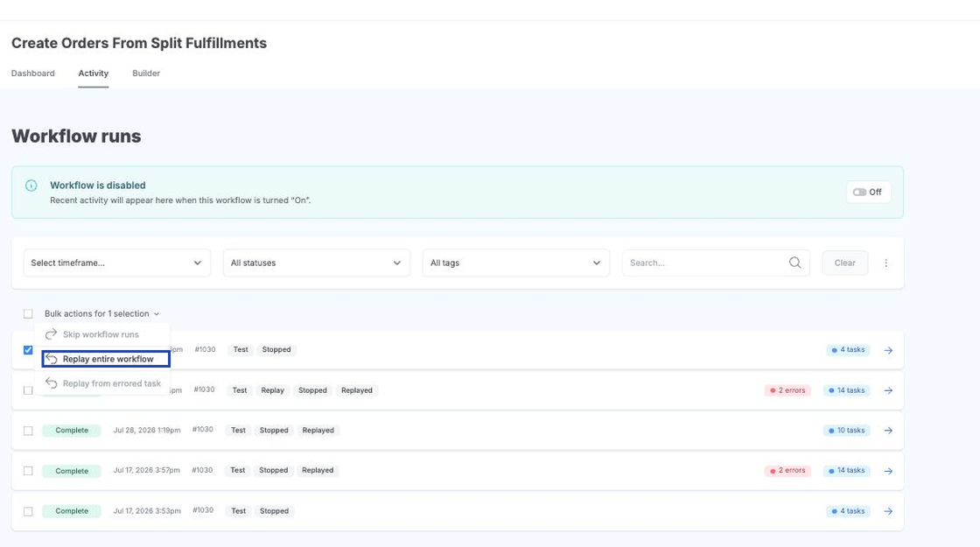
Task: Collapse the Bulk actions for 1 selection menu
Action: [x=101, y=314]
